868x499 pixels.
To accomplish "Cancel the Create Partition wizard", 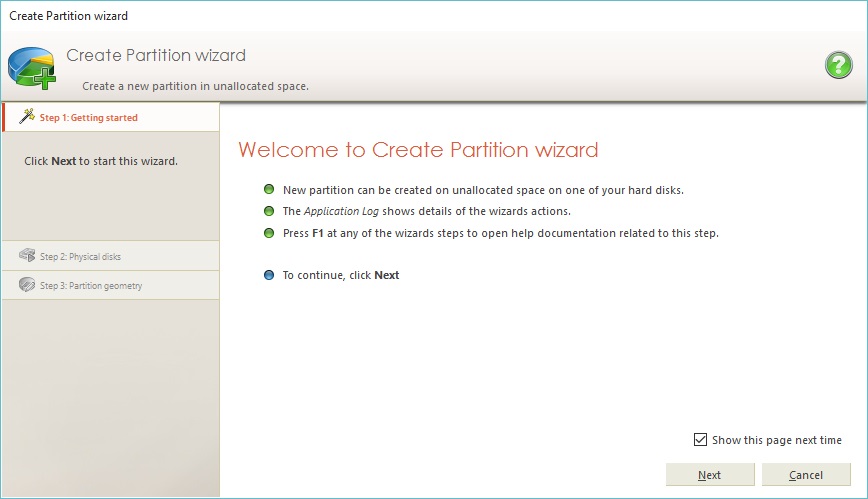I will [806, 475].
